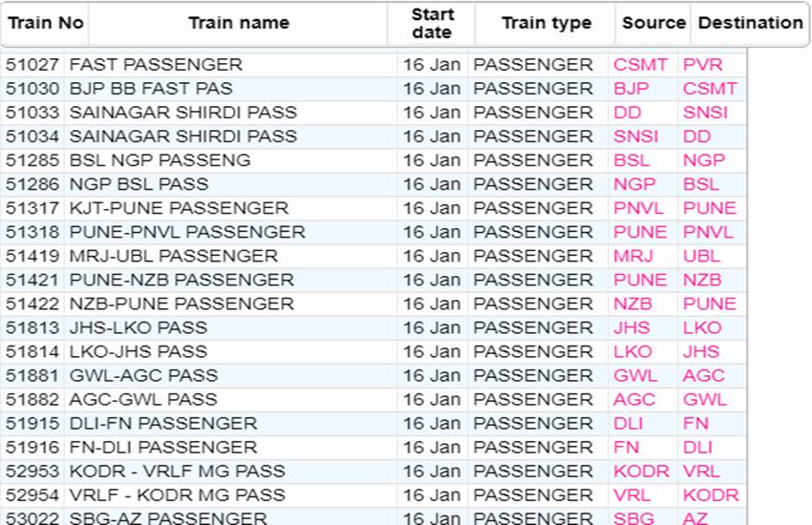Click NGP destination link for train 51285

(x=703, y=160)
